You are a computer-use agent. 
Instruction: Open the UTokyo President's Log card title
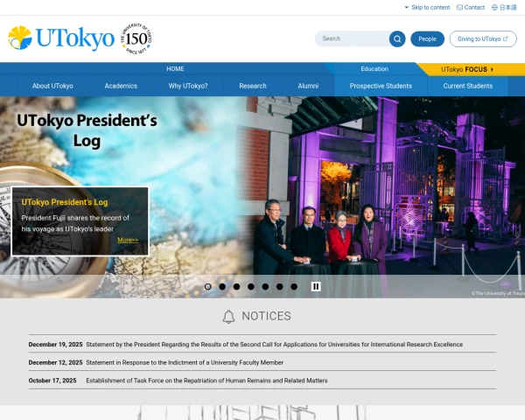click(65, 202)
